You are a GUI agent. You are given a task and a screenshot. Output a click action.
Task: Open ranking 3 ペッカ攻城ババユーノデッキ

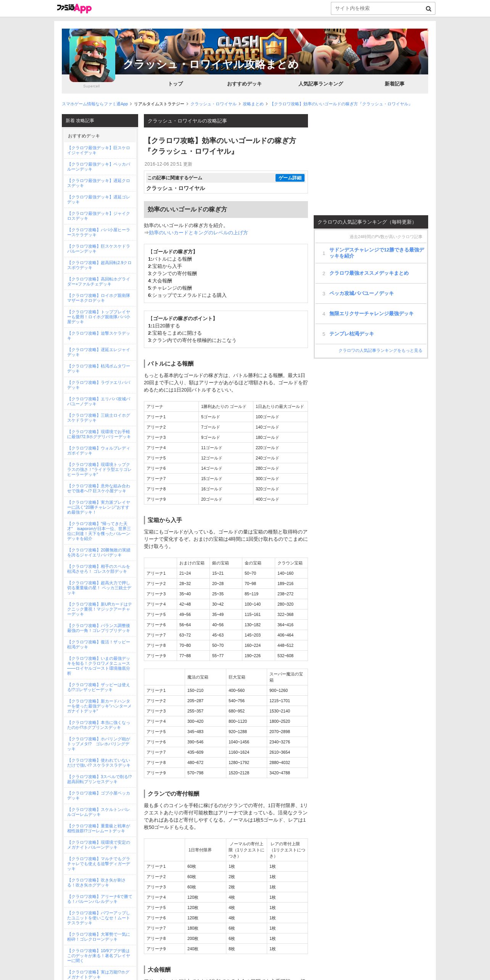pyautogui.click(x=361, y=293)
